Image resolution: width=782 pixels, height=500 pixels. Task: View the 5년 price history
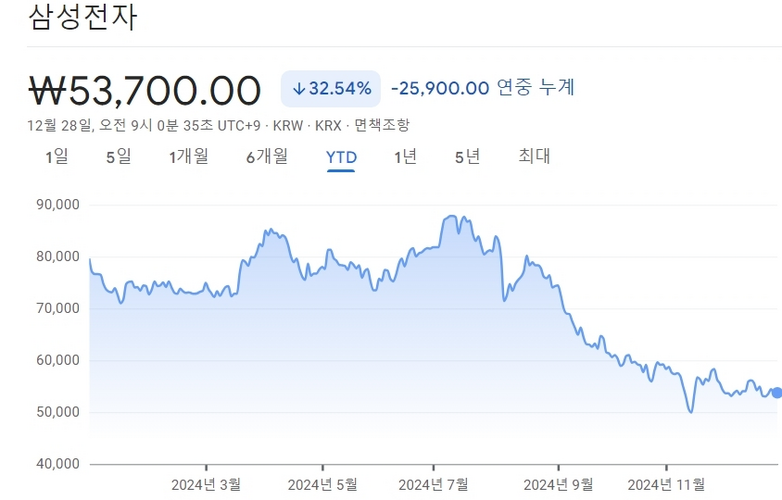467,157
